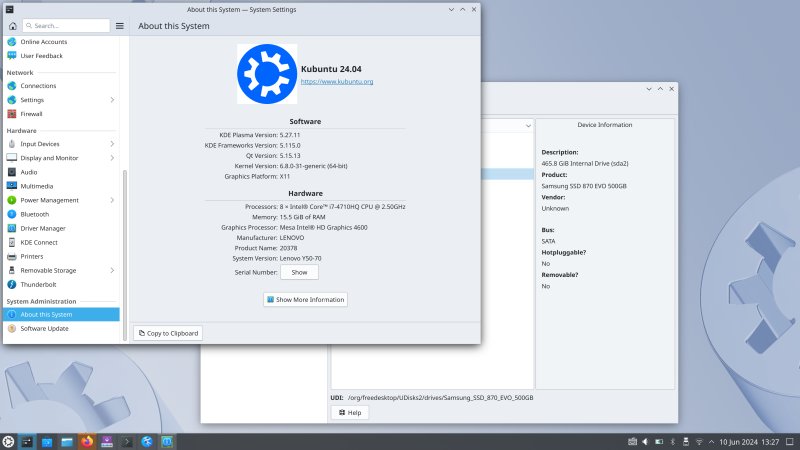Viewport: 800px width, 450px height.
Task: Open the hamburger menu beside search
Action: click(119, 25)
